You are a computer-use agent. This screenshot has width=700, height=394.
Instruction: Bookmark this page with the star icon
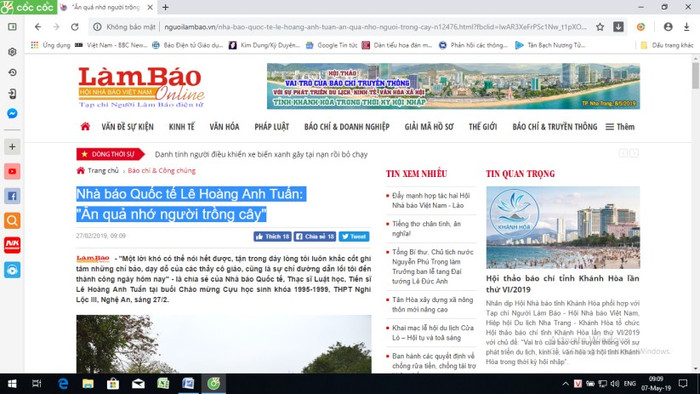(x=600, y=27)
